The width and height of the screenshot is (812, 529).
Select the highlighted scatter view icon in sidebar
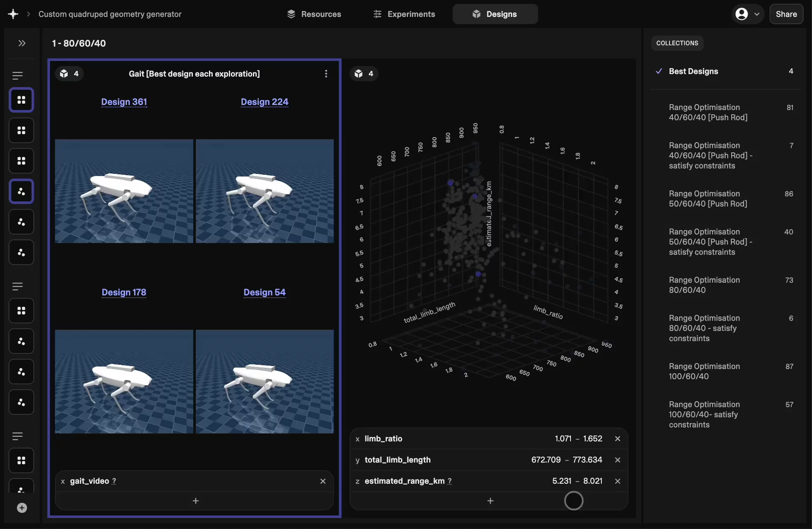[x=21, y=192]
